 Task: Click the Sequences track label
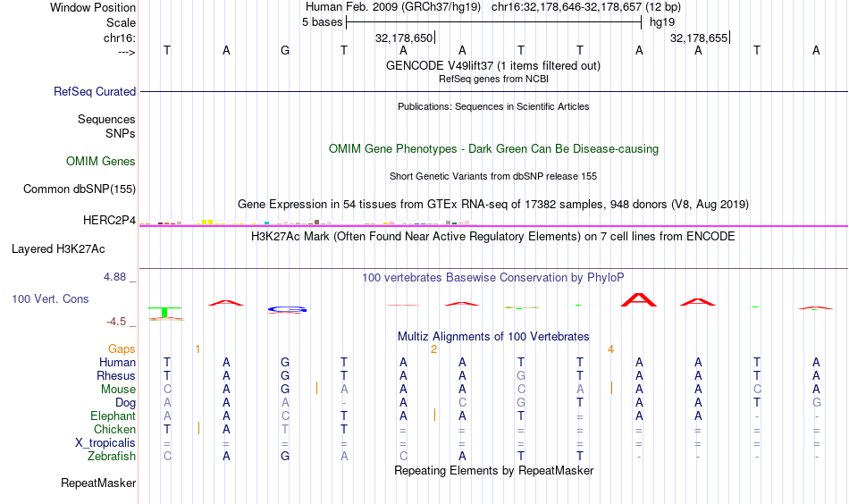click(106, 119)
